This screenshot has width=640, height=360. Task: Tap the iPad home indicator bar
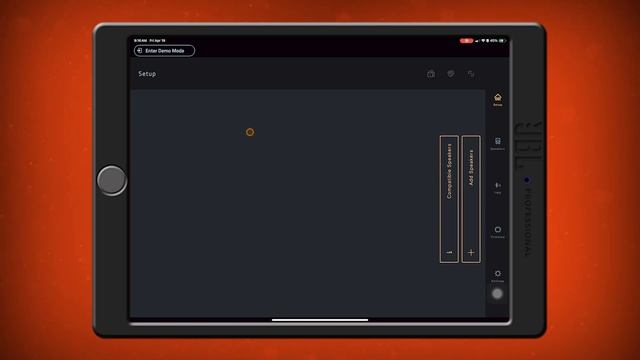tap(320, 320)
